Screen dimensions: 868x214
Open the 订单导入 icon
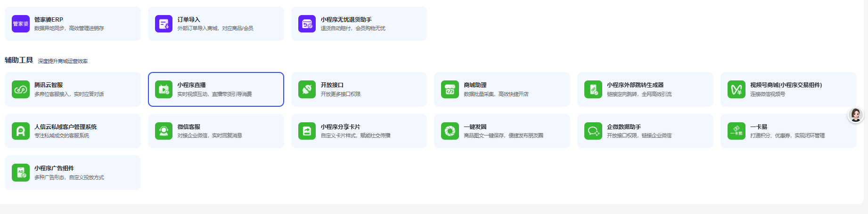[164, 24]
